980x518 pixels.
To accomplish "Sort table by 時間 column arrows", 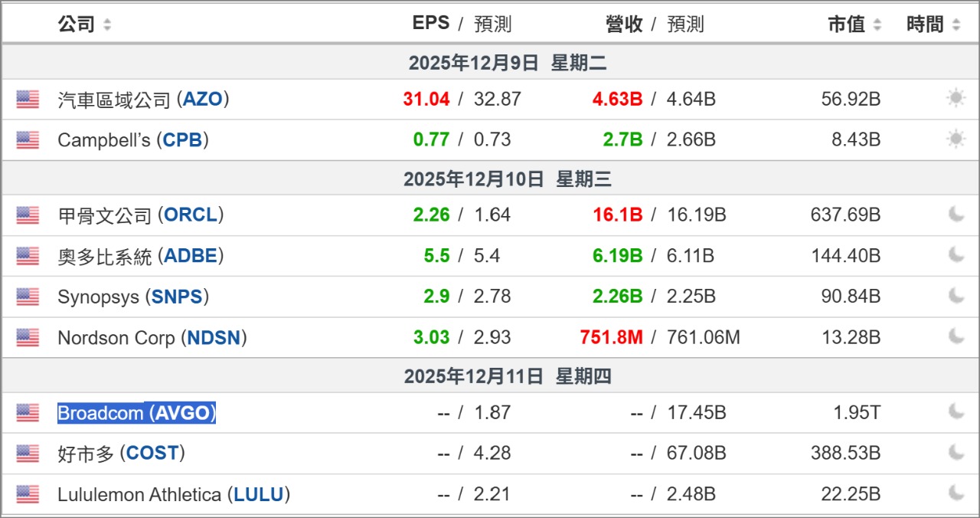I will [x=956, y=25].
